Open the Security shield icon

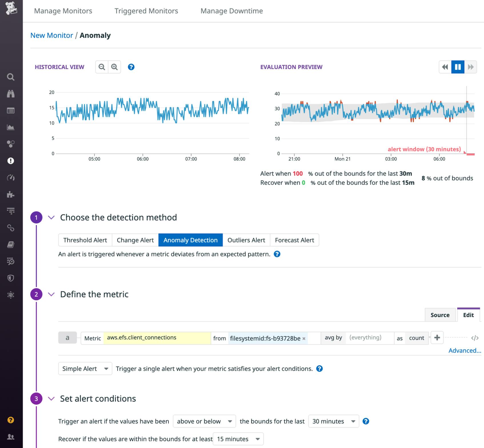point(11,278)
